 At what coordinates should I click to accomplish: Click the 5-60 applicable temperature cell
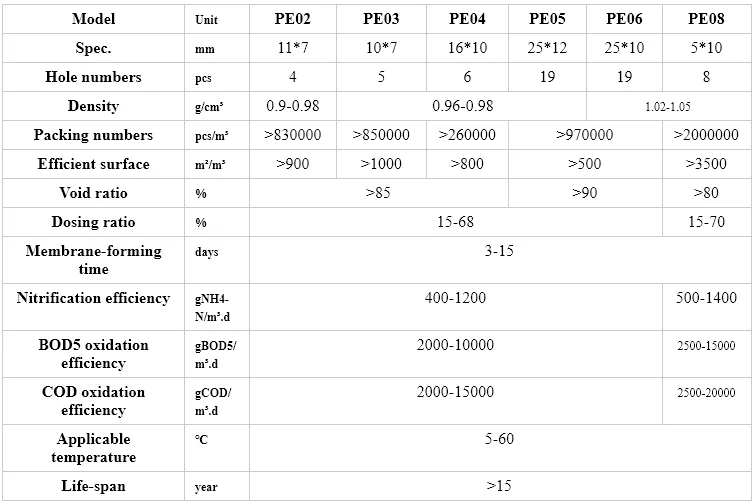[499, 439]
